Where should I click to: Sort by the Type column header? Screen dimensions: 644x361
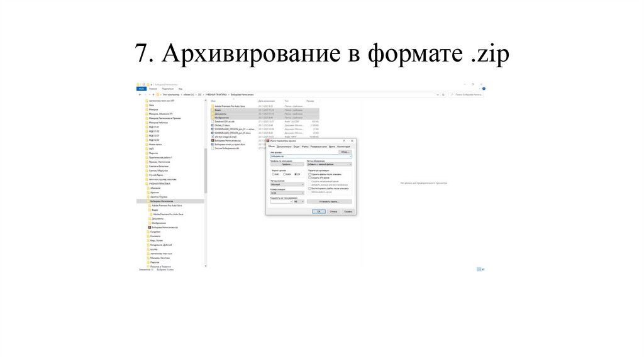click(287, 101)
